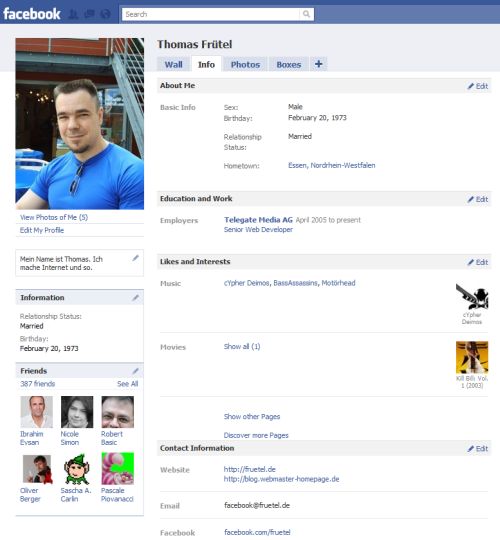The width and height of the screenshot is (500, 540).
Task: Open messages icon in top bar
Action: click(90, 14)
